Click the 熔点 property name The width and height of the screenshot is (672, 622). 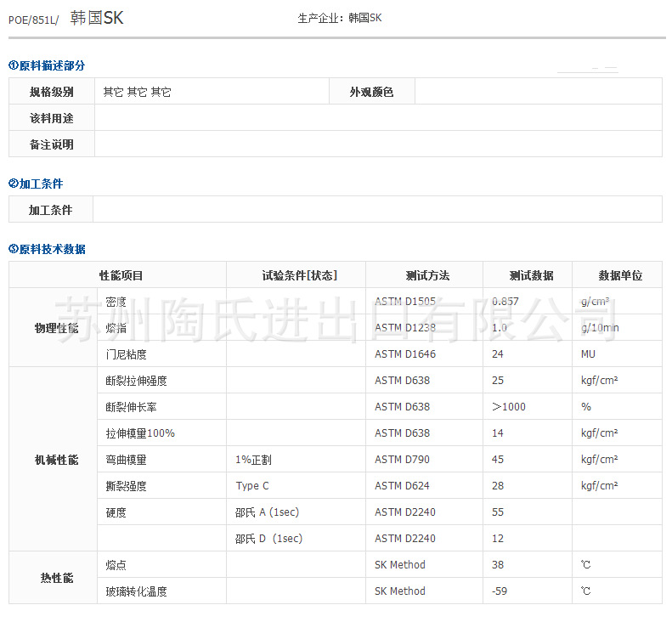point(116,564)
